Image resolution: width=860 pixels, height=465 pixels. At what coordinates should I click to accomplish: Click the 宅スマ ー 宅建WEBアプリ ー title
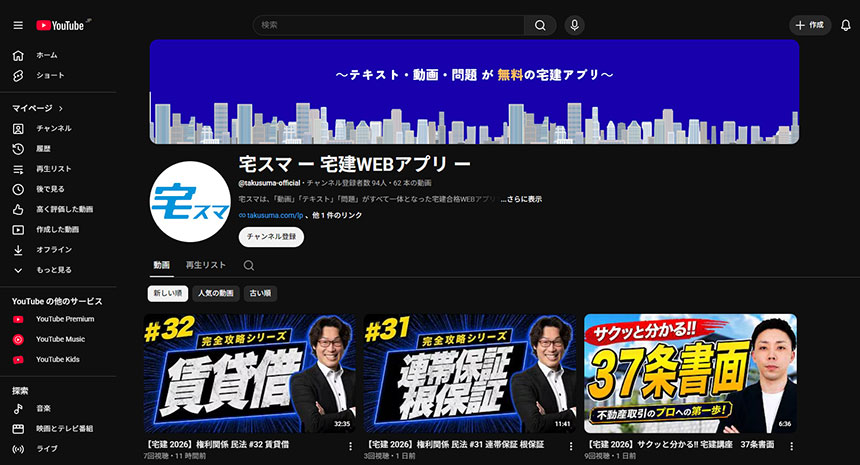(354, 164)
